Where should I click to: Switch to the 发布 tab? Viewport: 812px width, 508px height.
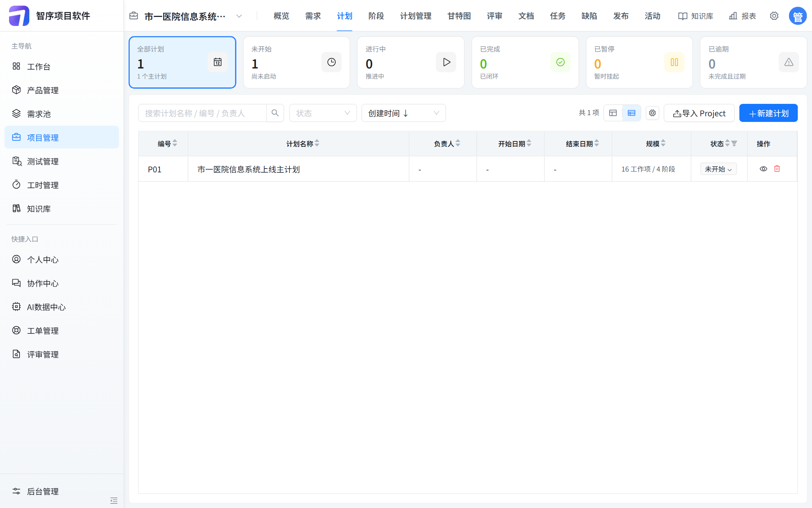click(621, 16)
